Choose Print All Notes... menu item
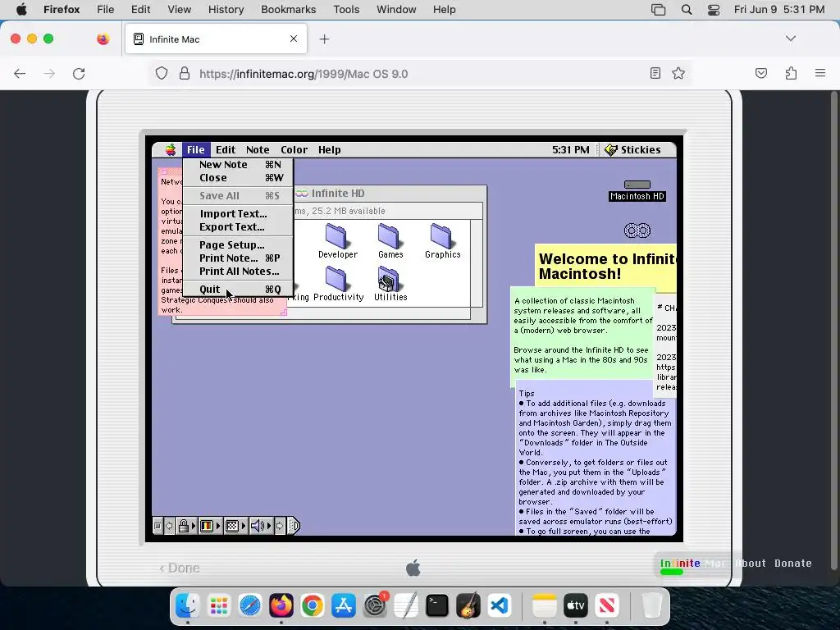 coord(238,272)
